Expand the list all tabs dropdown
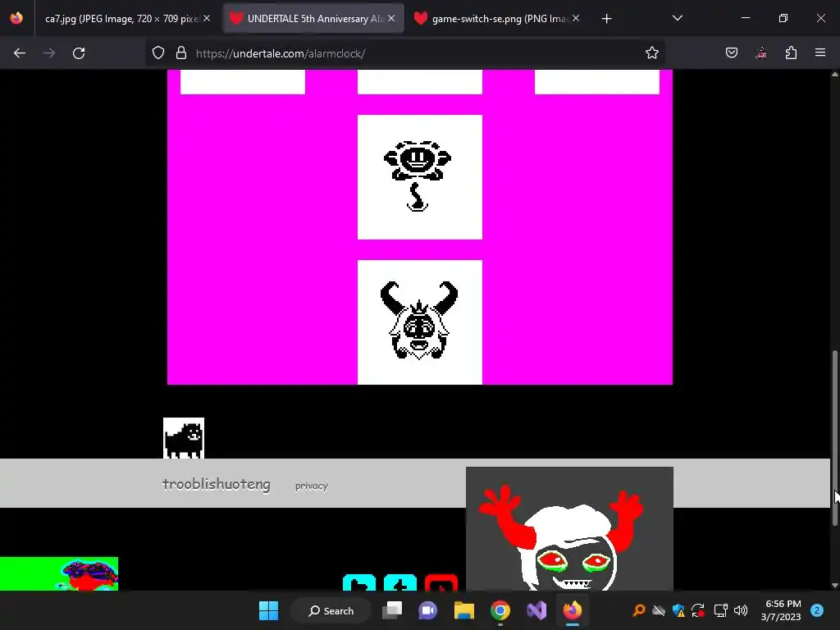Viewport: 840px width, 630px height. point(677,18)
